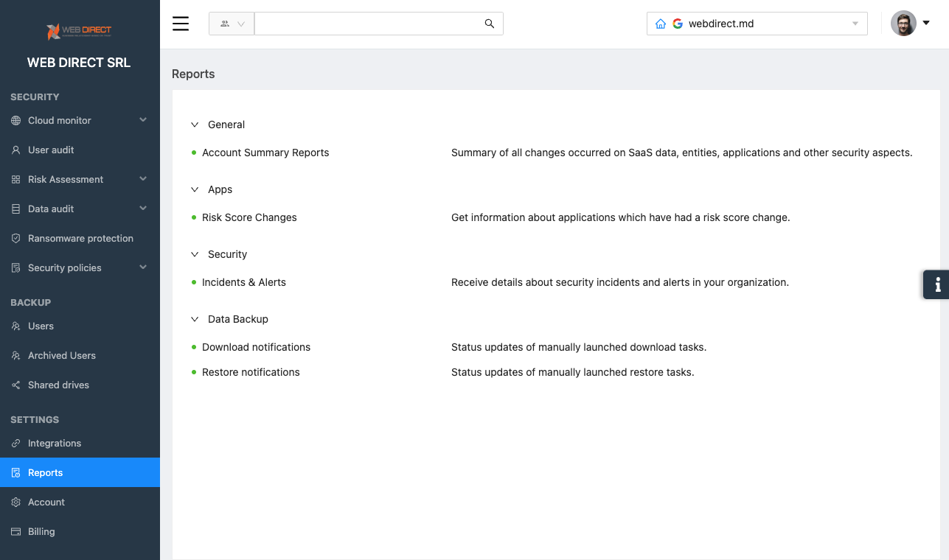
Task: Open Restore notifications report
Action: point(251,372)
